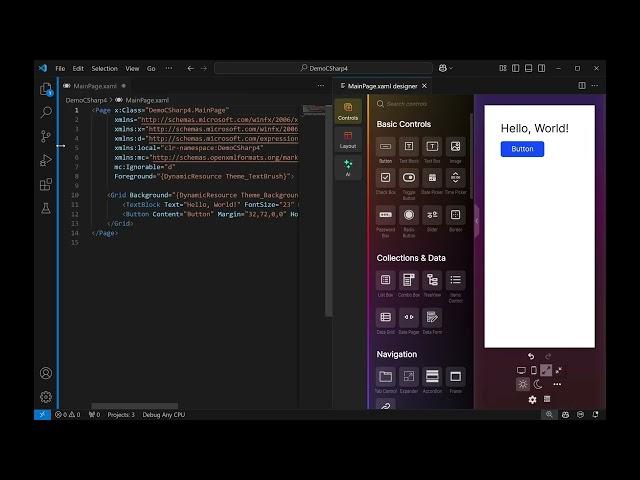Open the File menu
The image size is (640, 480).
tap(60, 68)
